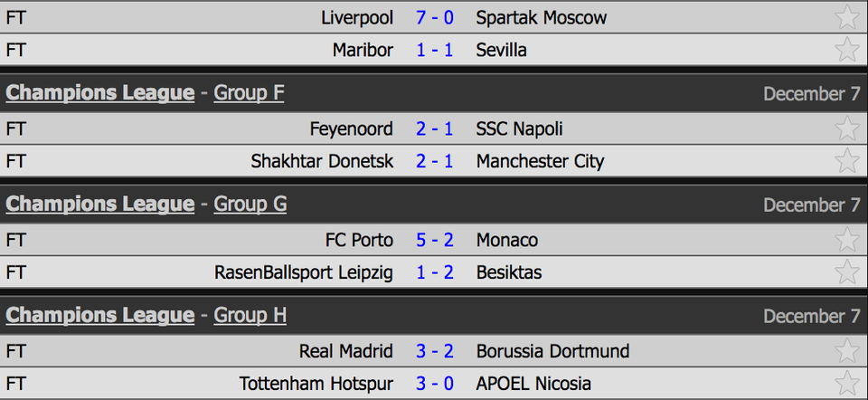The width and height of the screenshot is (868, 400).
Task: Click Champions League link in Group G header
Action: pyautogui.click(x=100, y=205)
